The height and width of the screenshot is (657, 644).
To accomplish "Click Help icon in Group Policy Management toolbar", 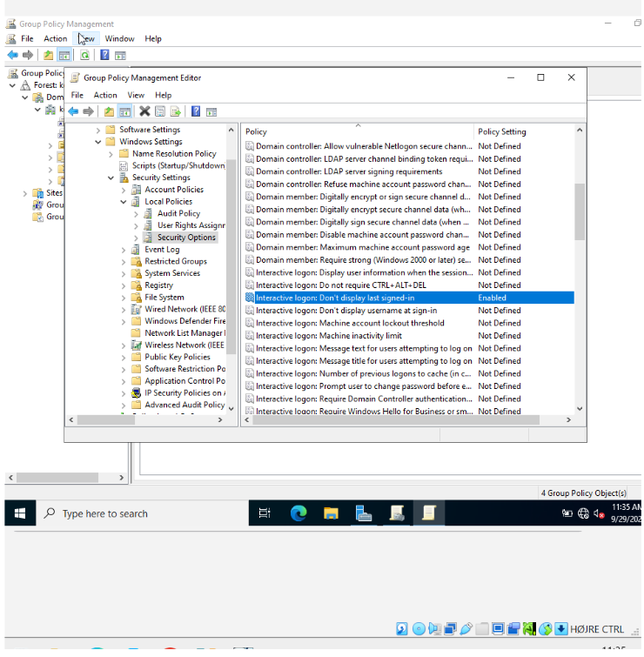I will [104, 55].
